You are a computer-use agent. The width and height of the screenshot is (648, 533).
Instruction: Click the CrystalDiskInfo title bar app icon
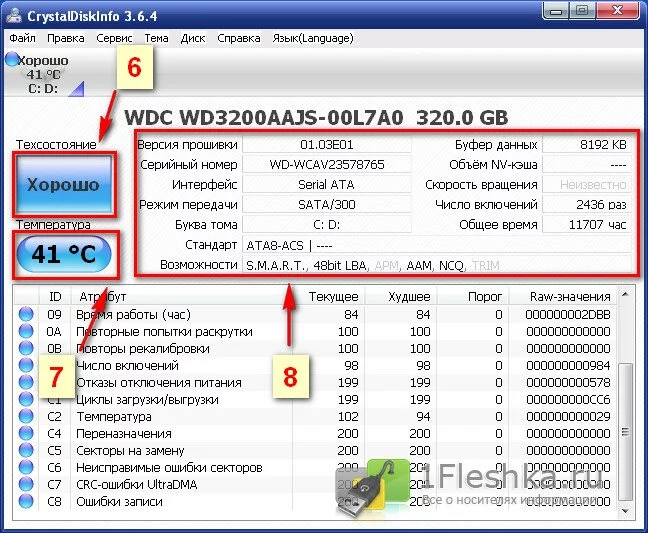[x=14, y=15]
